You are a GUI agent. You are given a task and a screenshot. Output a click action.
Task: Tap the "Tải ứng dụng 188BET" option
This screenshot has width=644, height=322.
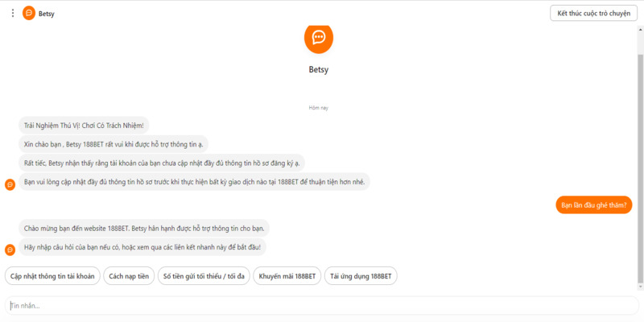361,276
